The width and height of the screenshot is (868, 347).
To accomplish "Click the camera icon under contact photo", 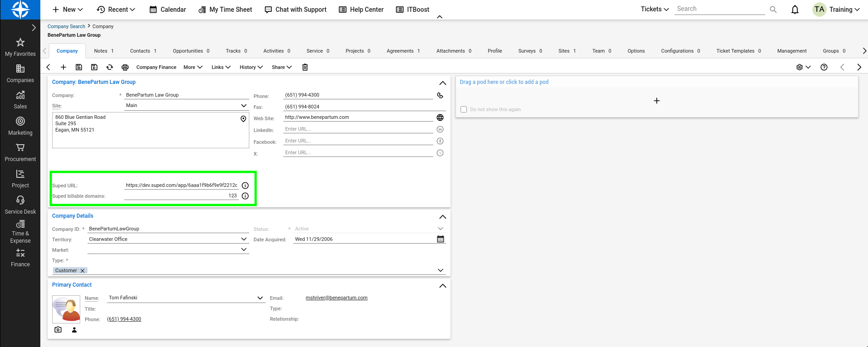I will 58,330.
